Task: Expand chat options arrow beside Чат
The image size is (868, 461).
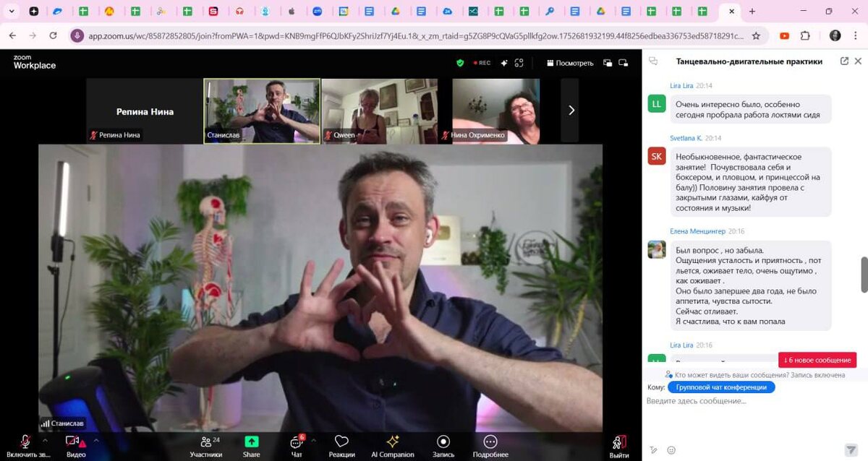Action: point(313,440)
